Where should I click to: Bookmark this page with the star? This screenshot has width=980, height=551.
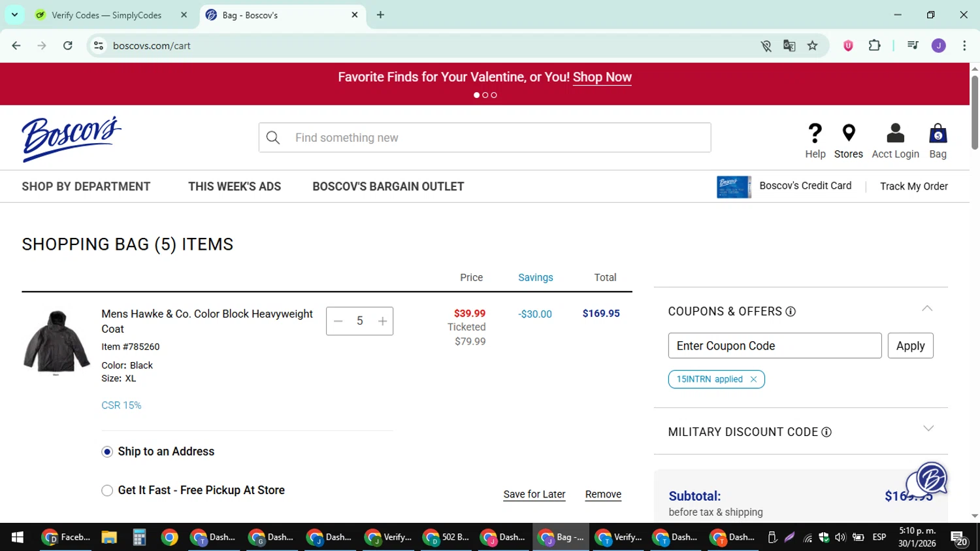[x=812, y=46]
